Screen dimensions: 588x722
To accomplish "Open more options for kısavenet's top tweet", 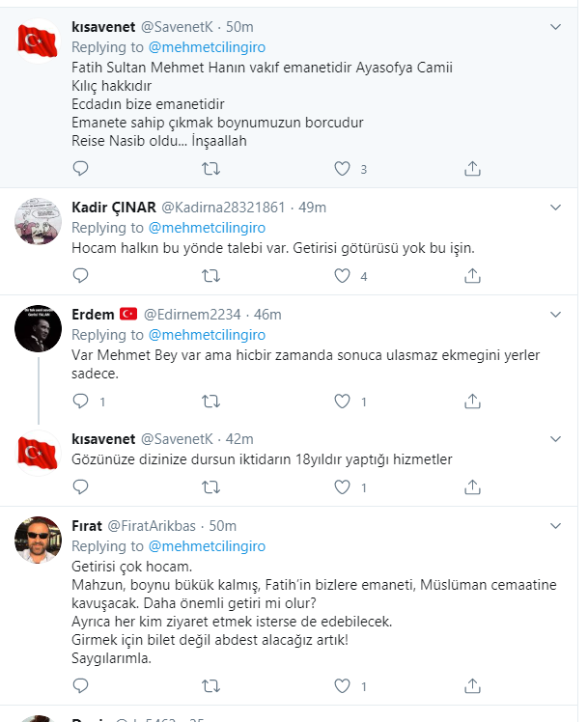I will pyautogui.click(x=555, y=25).
